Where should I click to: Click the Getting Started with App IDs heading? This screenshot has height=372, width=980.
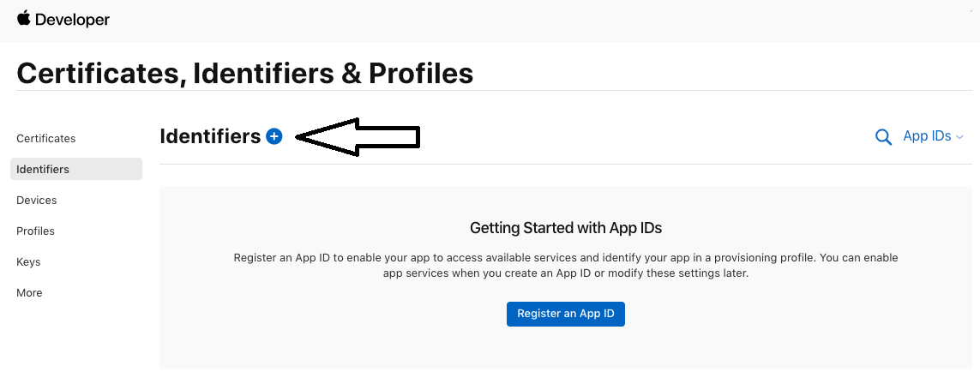pos(566,228)
